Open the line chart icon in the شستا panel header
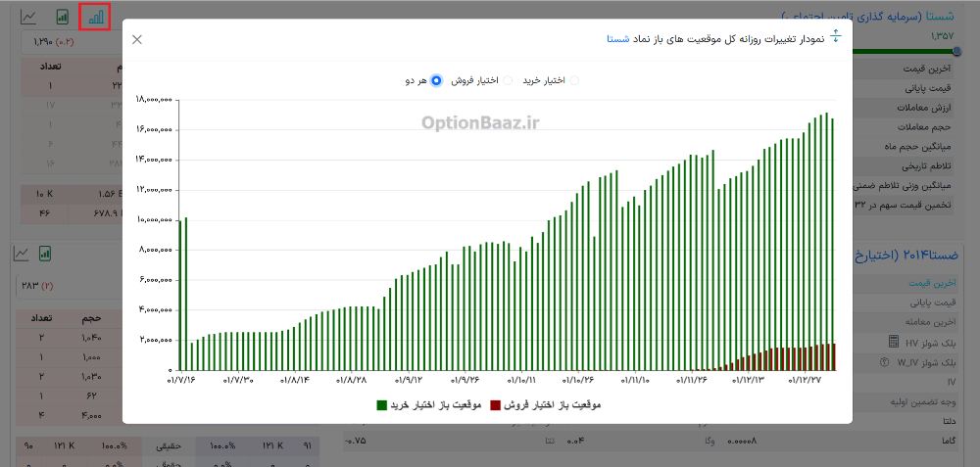The width and height of the screenshot is (980, 467). pyautogui.click(x=27, y=17)
